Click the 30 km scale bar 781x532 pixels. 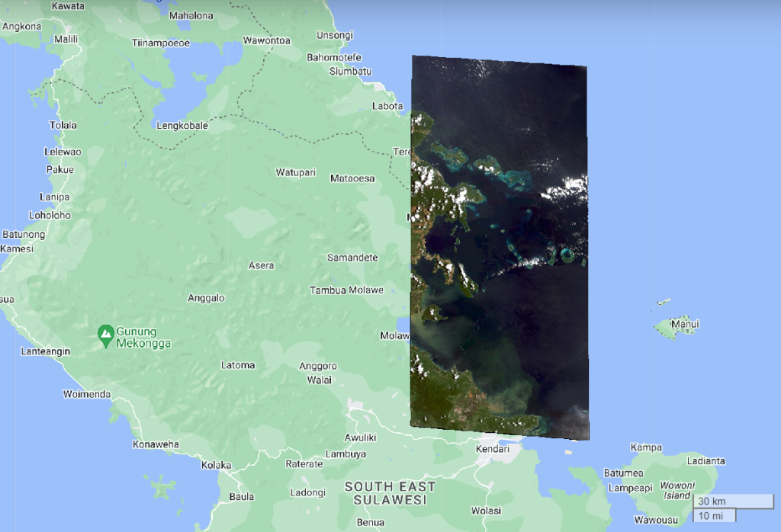[732, 501]
